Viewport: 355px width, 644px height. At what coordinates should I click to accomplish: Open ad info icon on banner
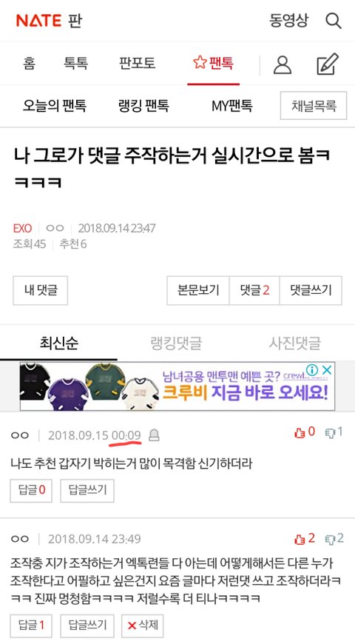pos(312,370)
